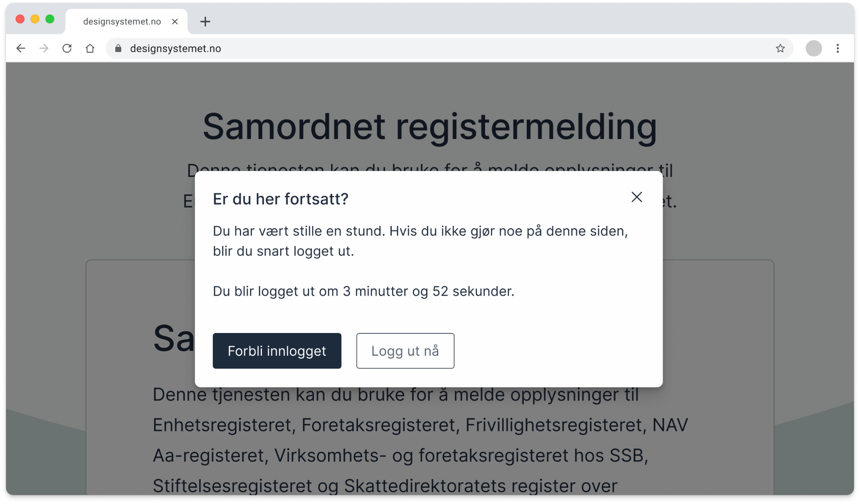Open the home page icon
Screen dimensions: 860x504
(x=90, y=49)
